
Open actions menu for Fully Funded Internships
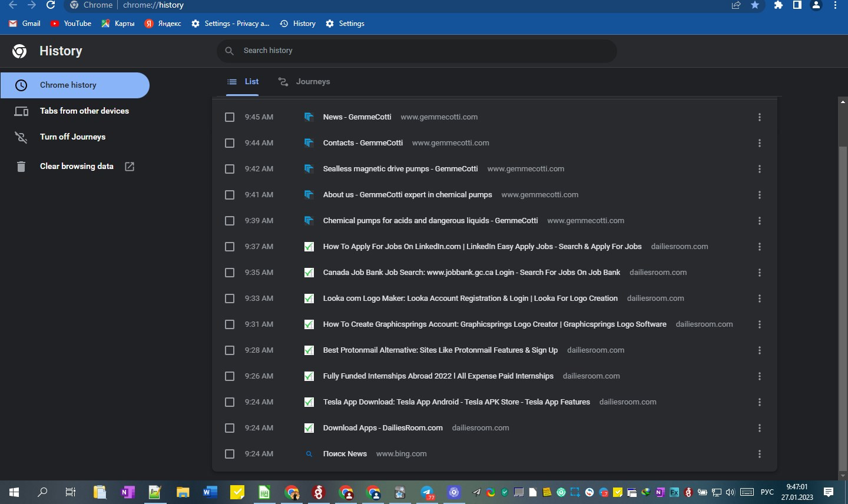[x=760, y=376]
